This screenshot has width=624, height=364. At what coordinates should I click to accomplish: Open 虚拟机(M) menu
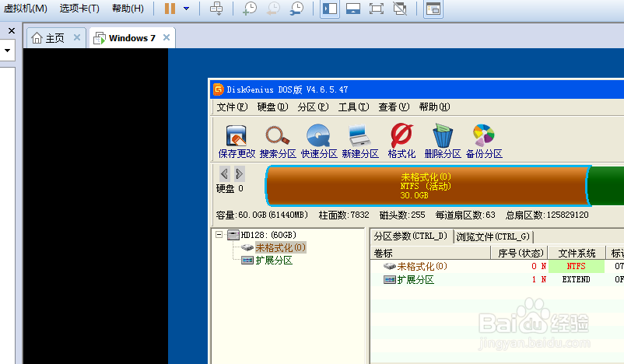26,9
